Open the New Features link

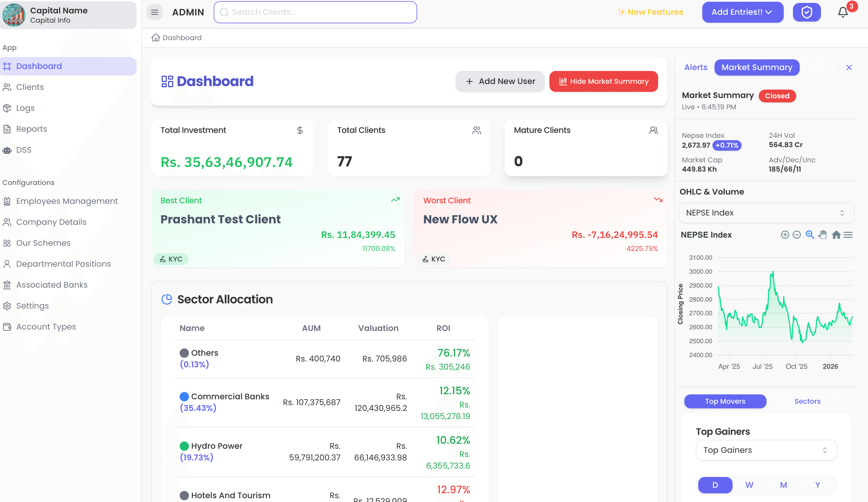tap(650, 12)
